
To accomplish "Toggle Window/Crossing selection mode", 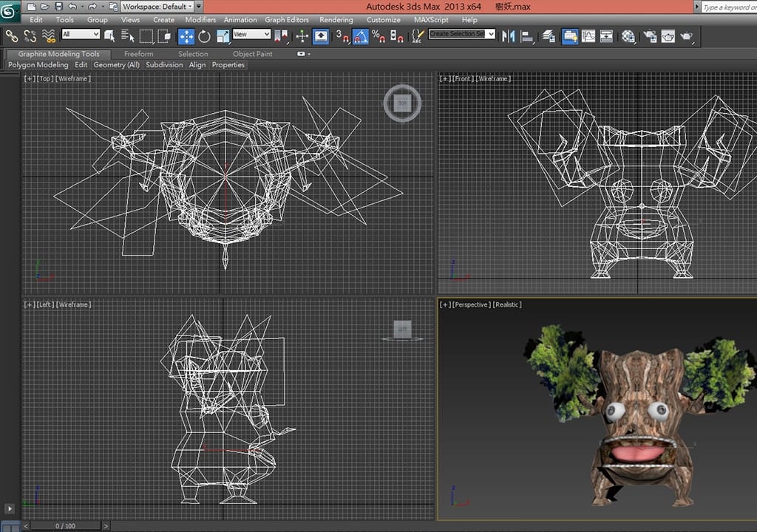I will [x=165, y=35].
